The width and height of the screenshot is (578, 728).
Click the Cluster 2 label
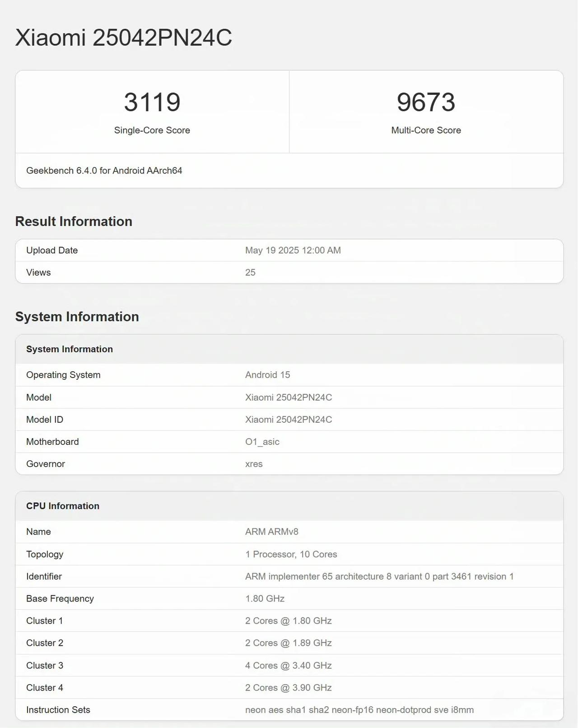pos(45,643)
